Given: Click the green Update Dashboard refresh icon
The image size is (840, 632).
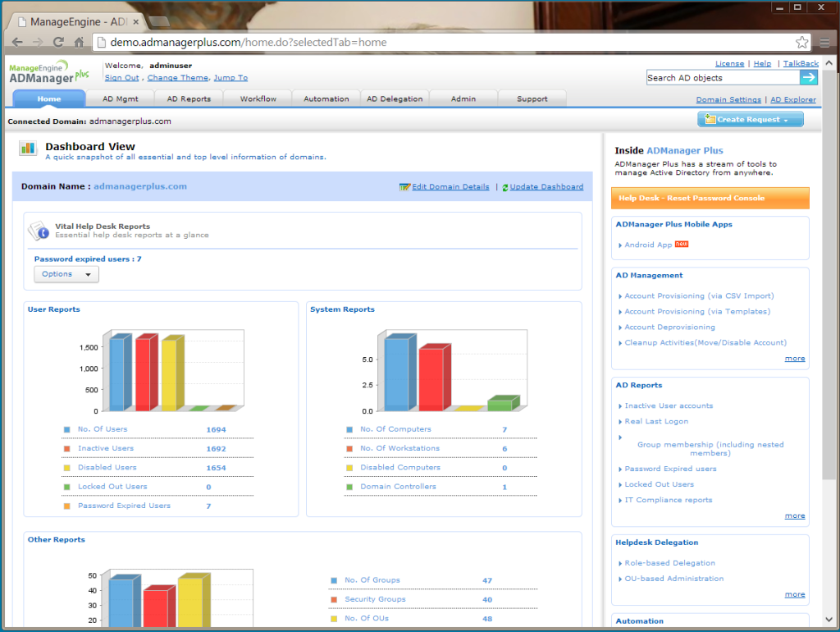Looking at the screenshot, I should coord(505,188).
